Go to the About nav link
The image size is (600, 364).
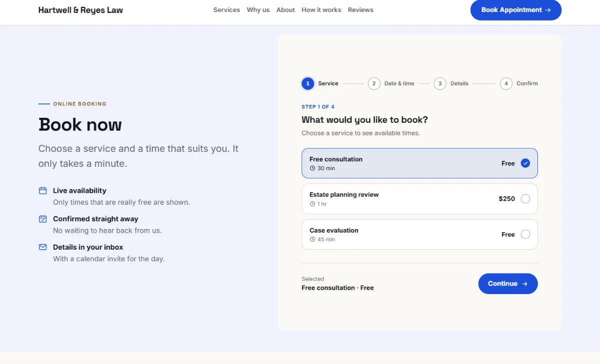285,10
